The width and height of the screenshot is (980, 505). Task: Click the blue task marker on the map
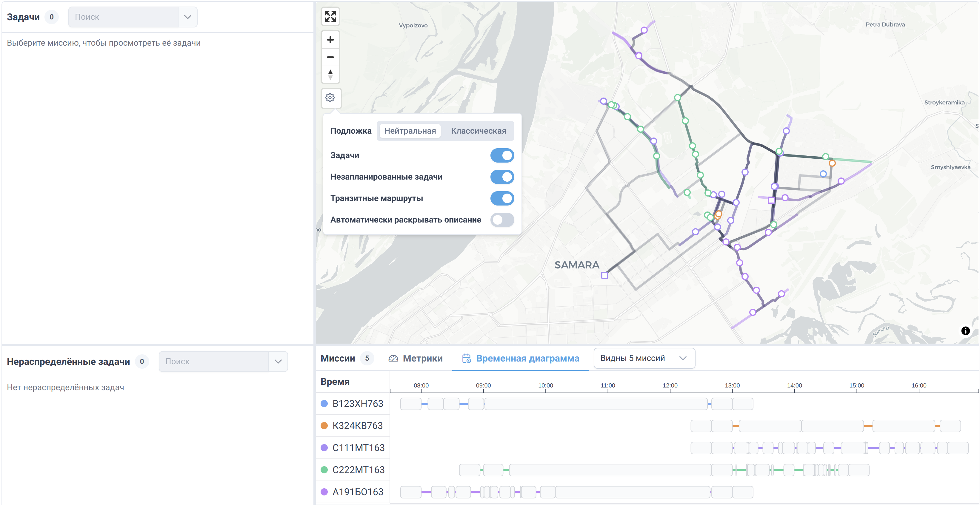tap(823, 174)
